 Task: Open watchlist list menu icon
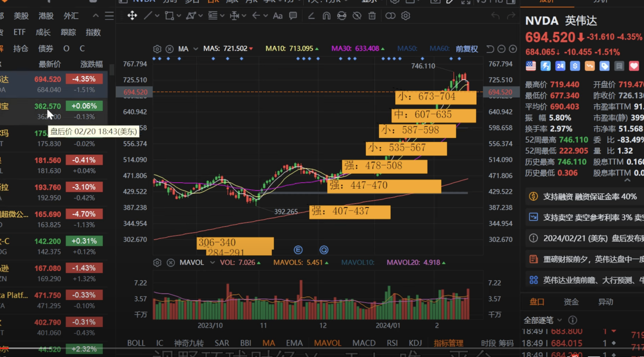pyautogui.click(x=109, y=16)
